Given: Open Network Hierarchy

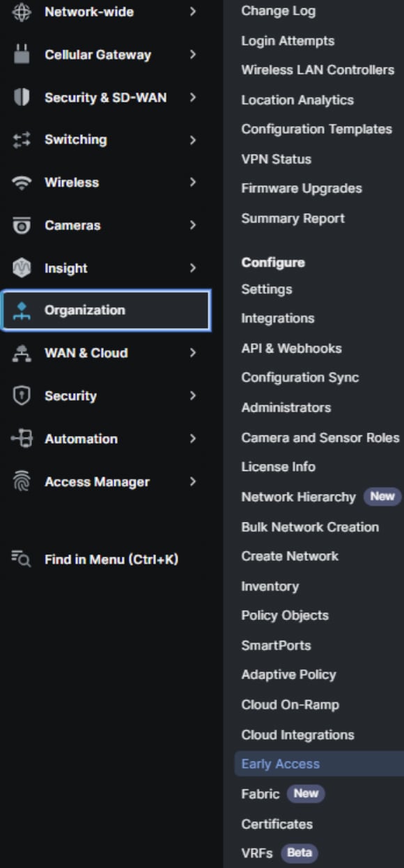Looking at the screenshot, I should coord(298,497).
